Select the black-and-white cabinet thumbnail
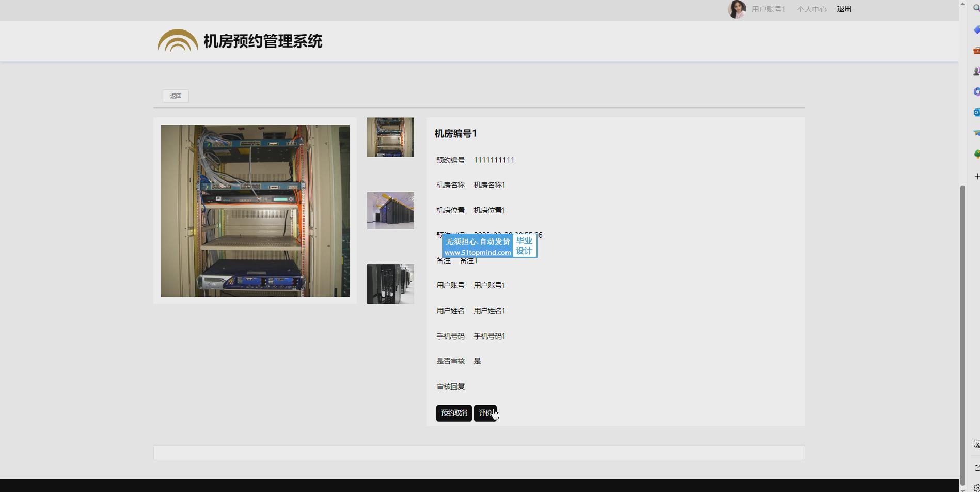The width and height of the screenshot is (980, 492). 390,284
